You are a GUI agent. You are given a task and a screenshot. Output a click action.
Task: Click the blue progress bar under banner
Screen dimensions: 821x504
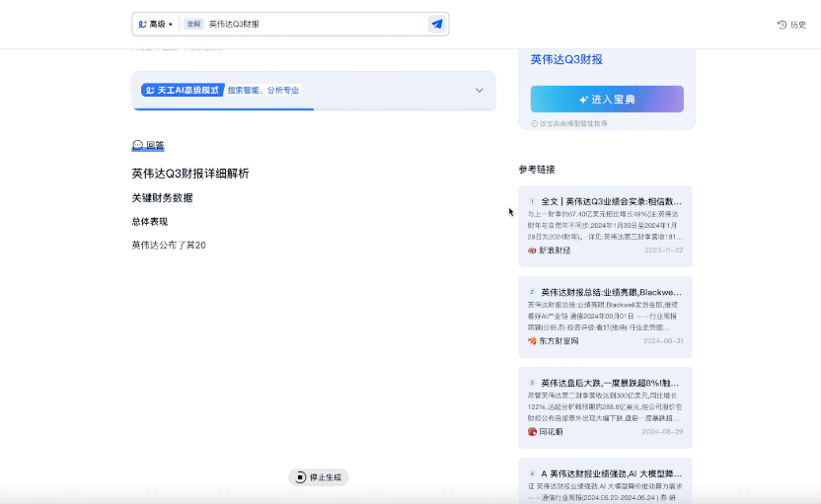coord(224,108)
